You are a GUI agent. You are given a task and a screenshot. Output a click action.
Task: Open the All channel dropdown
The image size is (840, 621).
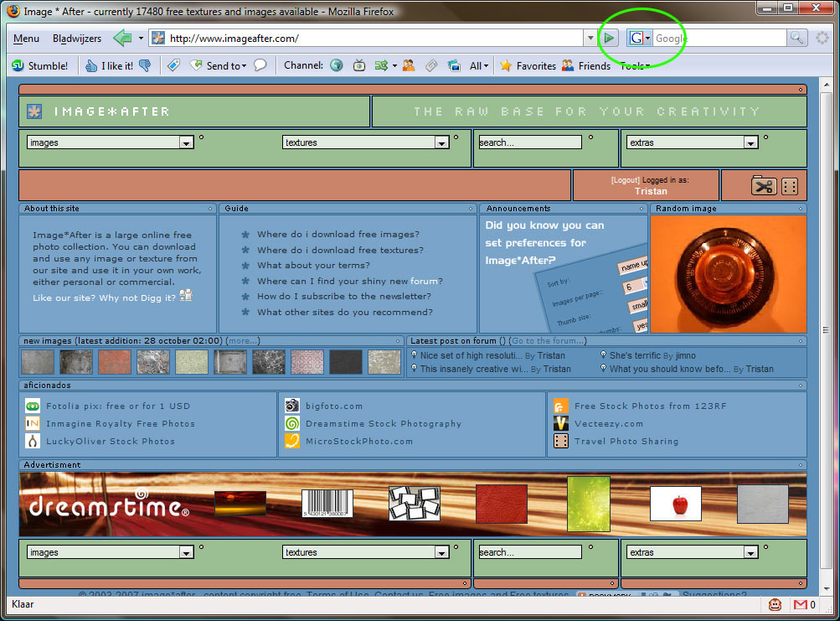[479, 65]
